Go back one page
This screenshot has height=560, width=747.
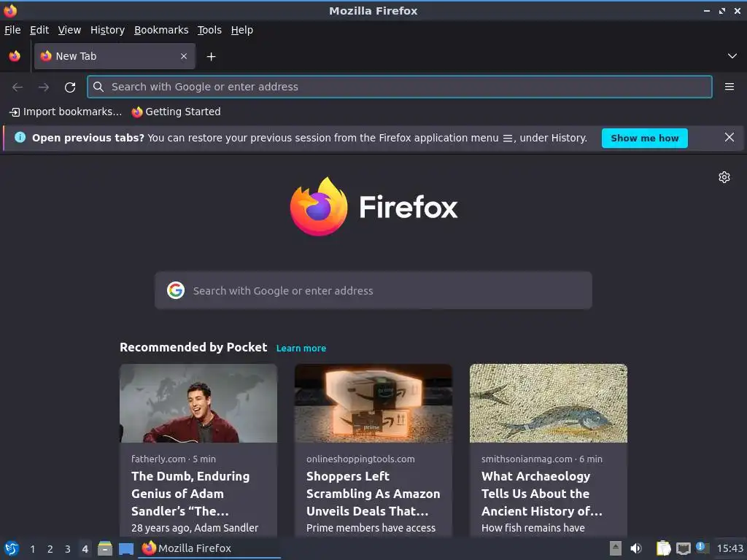[18, 87]
